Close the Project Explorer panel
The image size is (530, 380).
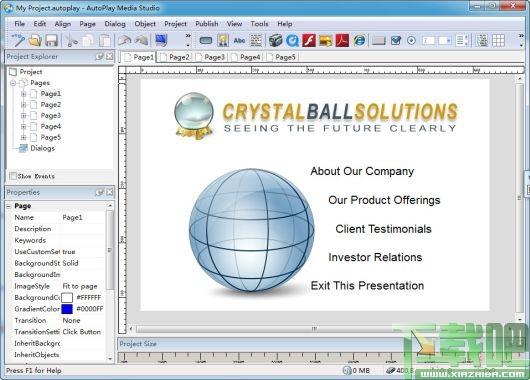tap(110, 56)
